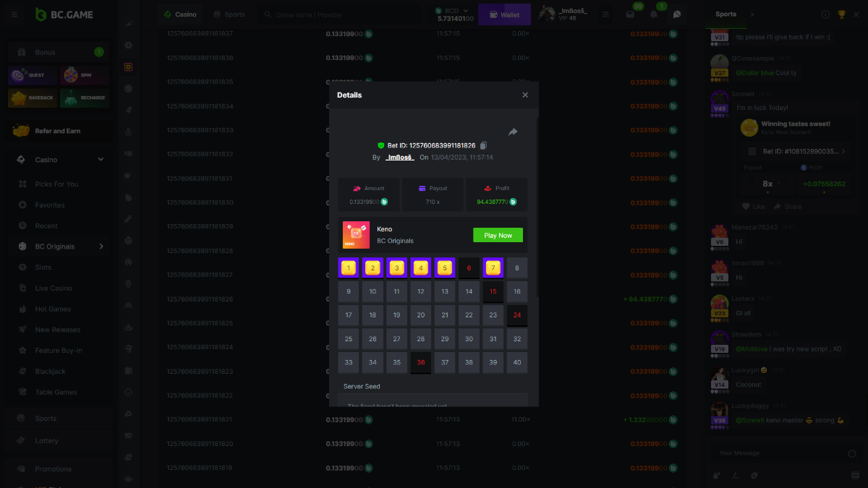Open the BCD currency dropdown
The width and height of the screenshot is (868, 488).
(x=465, y=11)
